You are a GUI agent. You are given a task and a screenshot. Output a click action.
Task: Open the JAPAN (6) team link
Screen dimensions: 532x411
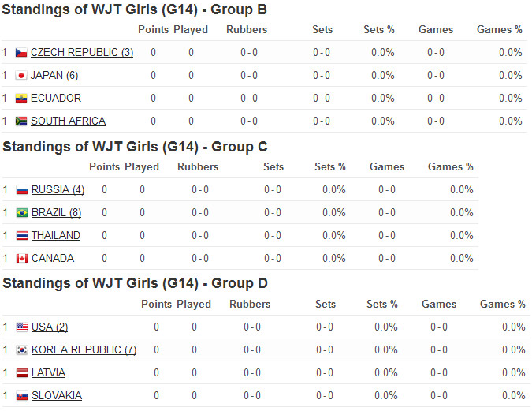pyautogui.click(x=54, y=76)
